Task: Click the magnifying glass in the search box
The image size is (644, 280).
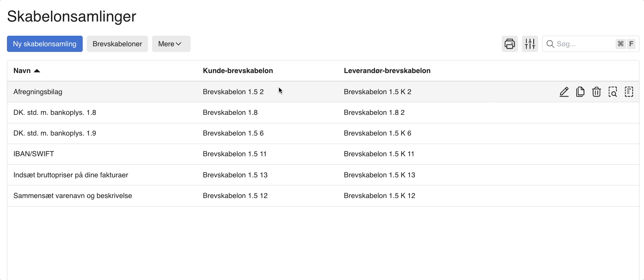Action: tap(550, 44)
